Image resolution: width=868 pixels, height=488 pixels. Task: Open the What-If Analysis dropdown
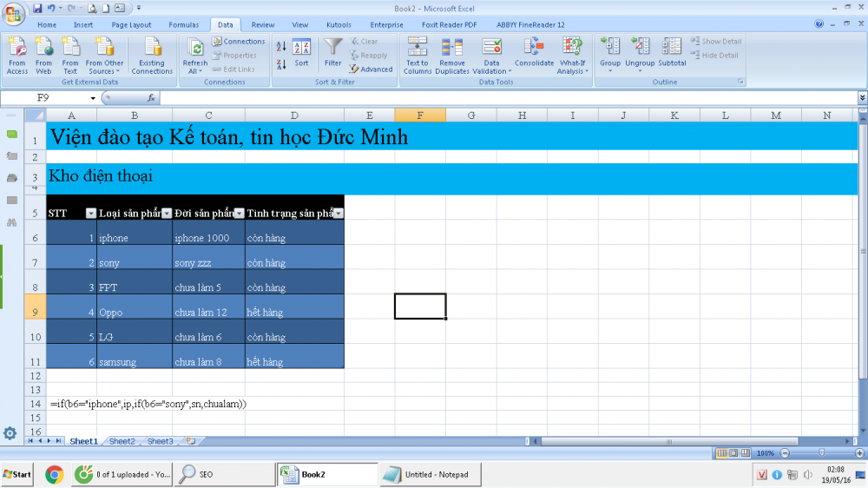pyautogui.click(x=572, y=68)
